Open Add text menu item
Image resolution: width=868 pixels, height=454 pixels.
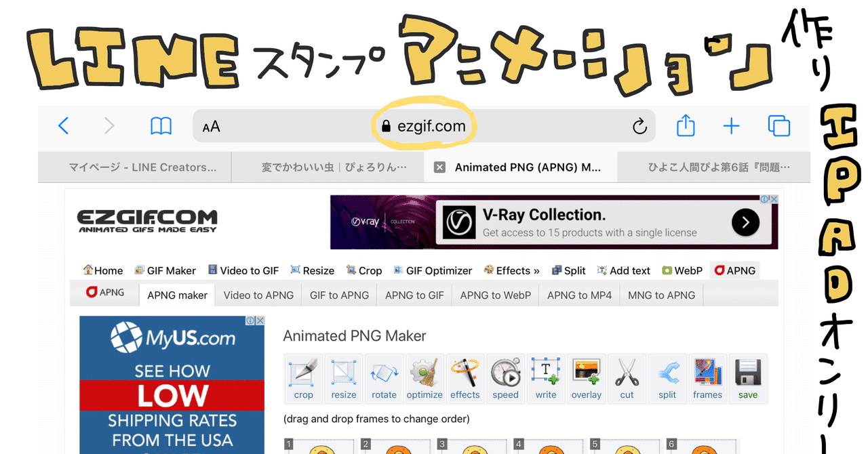tap(623, 270)
